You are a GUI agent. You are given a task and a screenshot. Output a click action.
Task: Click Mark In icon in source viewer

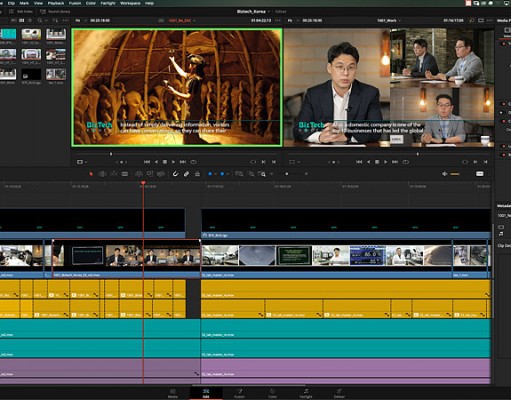pyautogui.click(x=263, y=162)
